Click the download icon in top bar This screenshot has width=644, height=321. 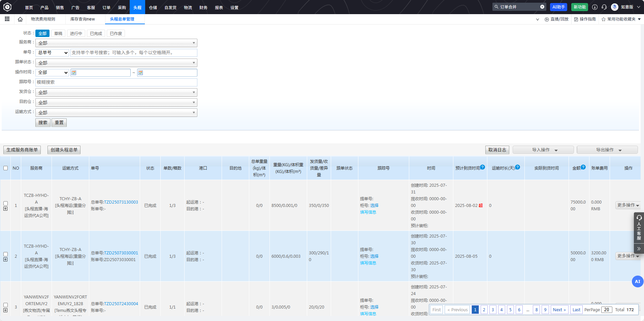click(595, 7)
